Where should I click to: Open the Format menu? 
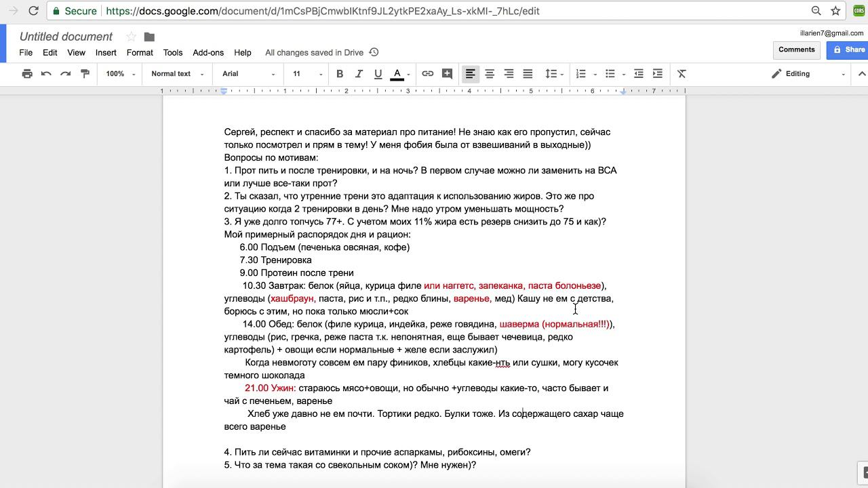click(x=140, y=52)
